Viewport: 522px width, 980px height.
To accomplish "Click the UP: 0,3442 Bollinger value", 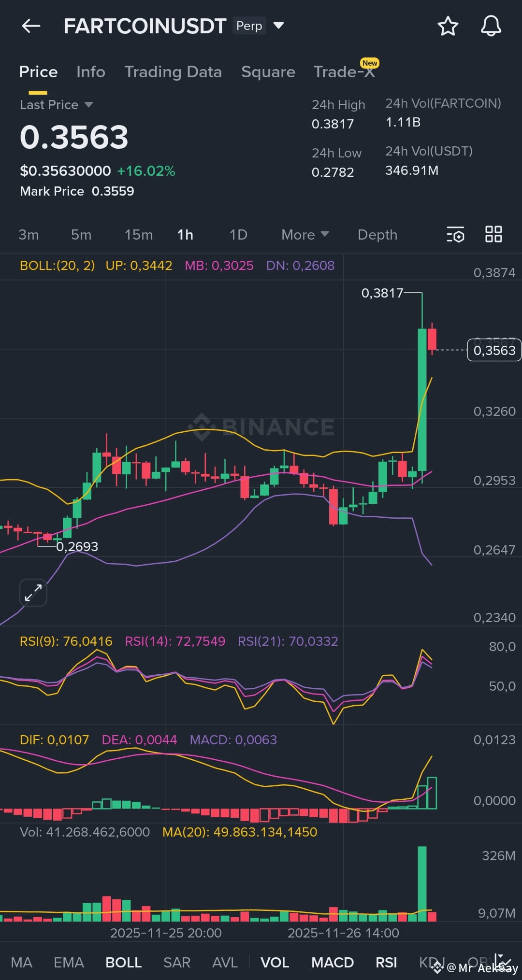I will 139,266.
